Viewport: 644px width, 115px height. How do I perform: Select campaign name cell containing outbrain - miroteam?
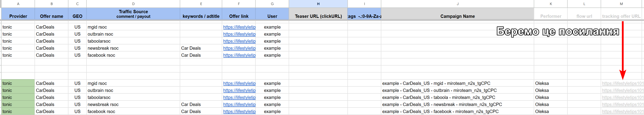(457, 90)
